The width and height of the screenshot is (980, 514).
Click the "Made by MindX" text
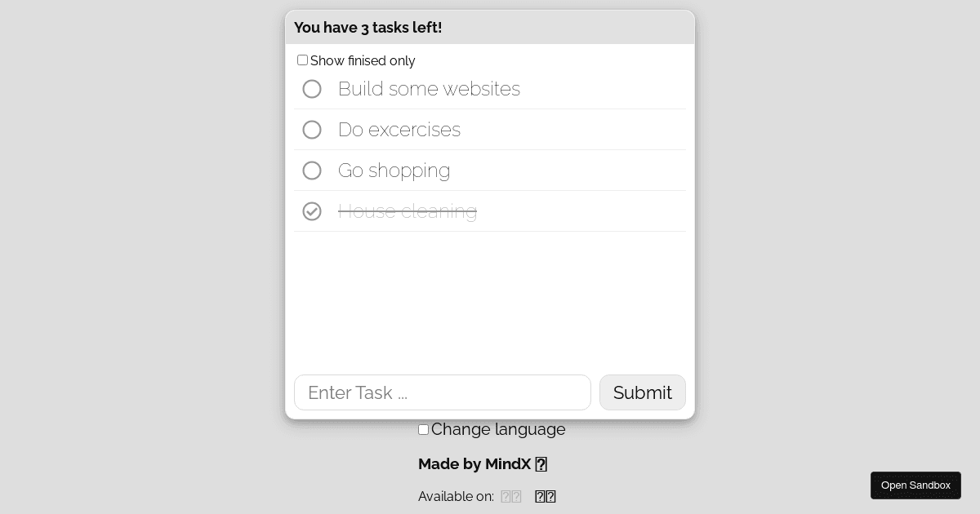point(474,464)
